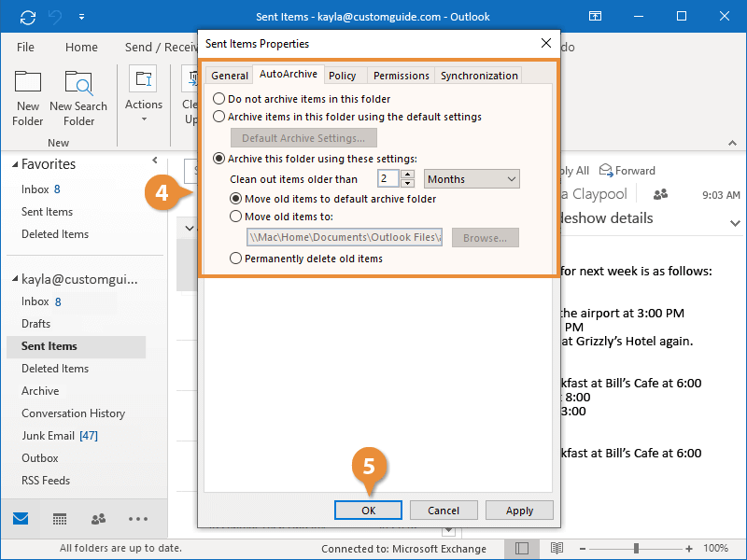Close the Sent Items Properties dialog

(x=546, y=43)
